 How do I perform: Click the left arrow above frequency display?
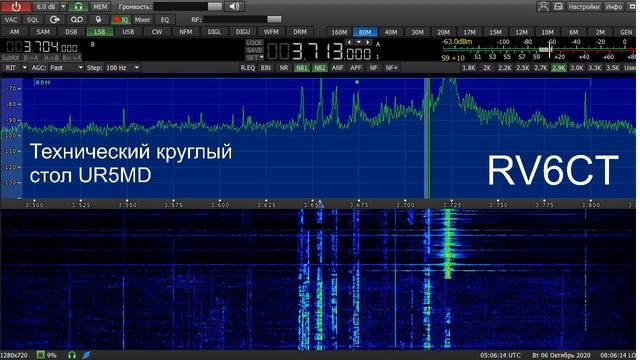pos(349,42)
